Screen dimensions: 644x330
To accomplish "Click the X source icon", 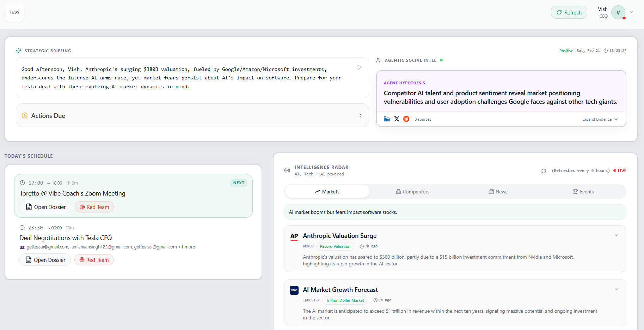I will (397, 119).
